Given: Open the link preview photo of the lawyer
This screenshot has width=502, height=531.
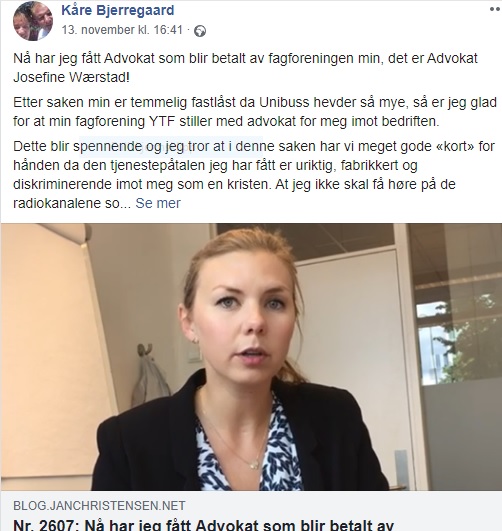Looking at the screenshot, I should [251, 357].
